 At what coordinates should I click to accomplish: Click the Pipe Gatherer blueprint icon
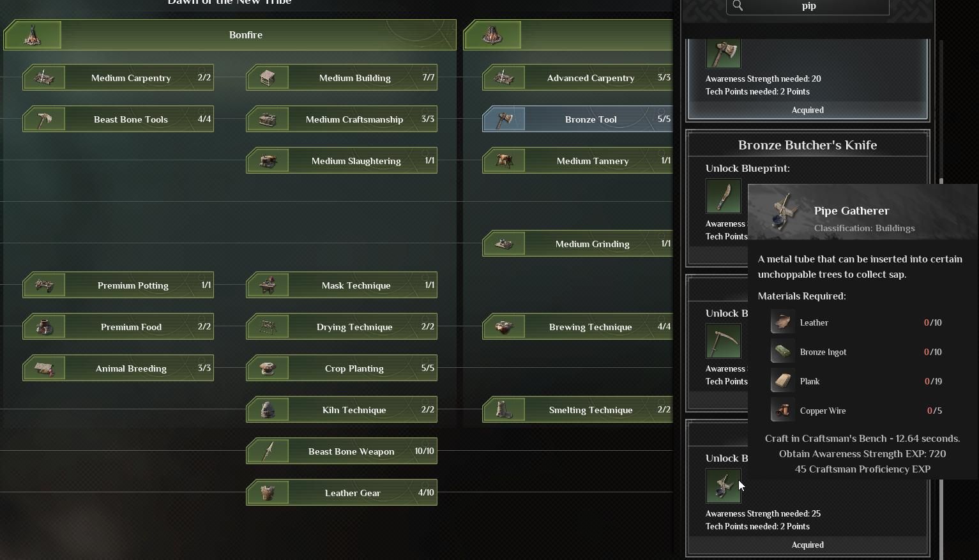pos(723,486)
